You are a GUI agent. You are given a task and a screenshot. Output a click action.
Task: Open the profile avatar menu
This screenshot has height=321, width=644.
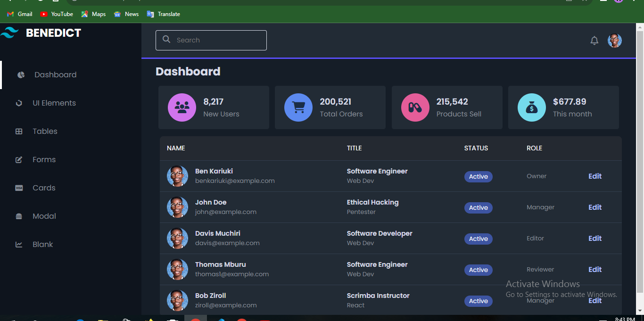pyautogui.click(x=615, y=41)
